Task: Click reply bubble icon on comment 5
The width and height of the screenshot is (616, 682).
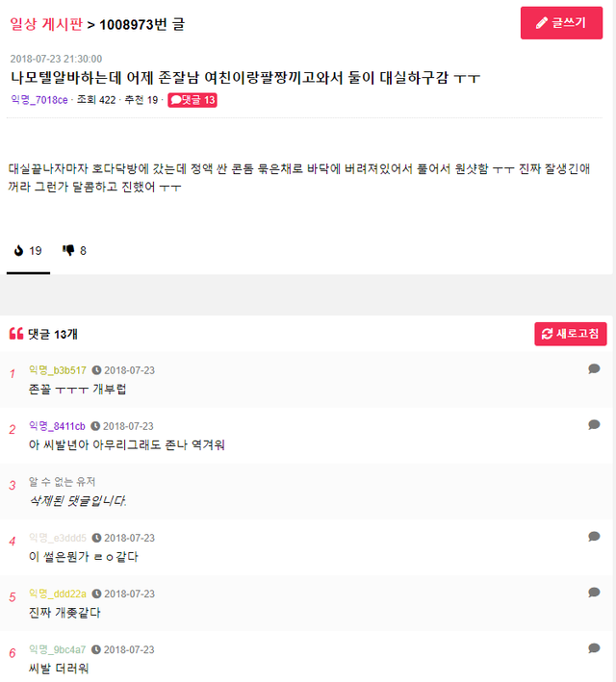Action: (x=594, y=592)
